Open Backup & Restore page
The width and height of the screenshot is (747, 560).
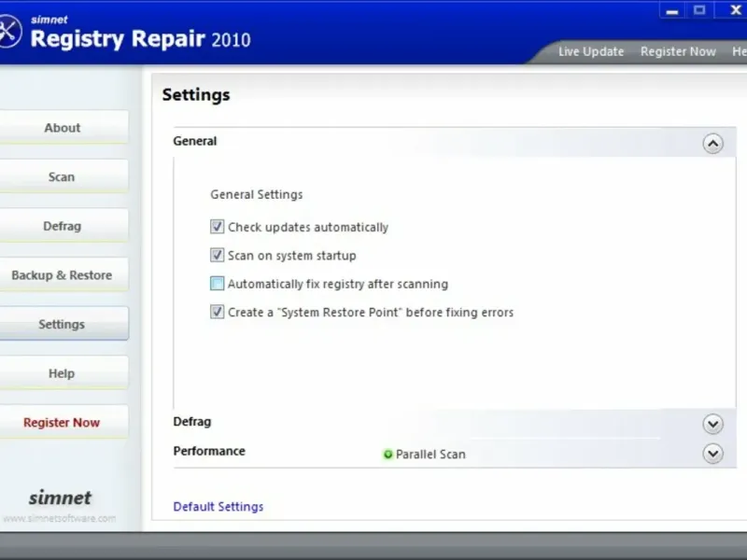point(63,274)
